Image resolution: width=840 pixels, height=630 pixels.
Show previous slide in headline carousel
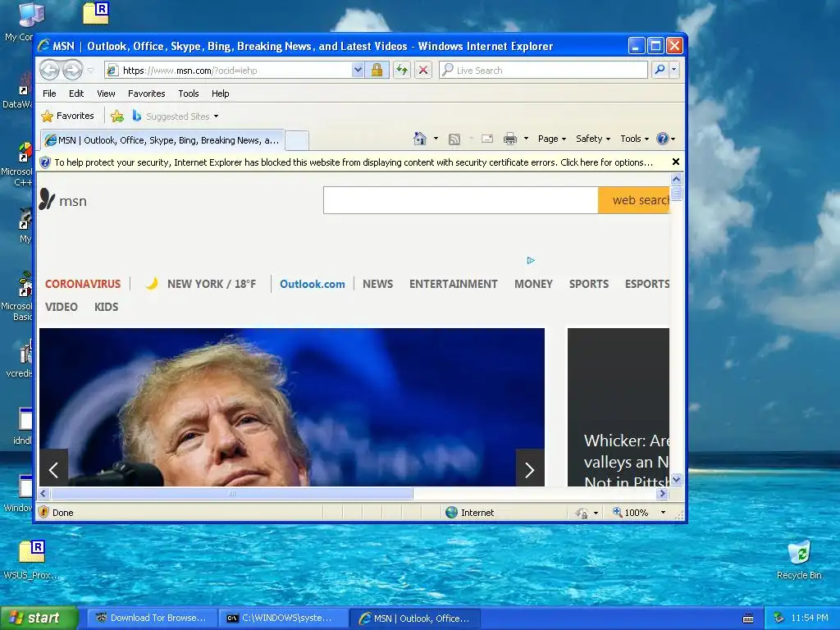pyautogui.click(x=53, y=470)
